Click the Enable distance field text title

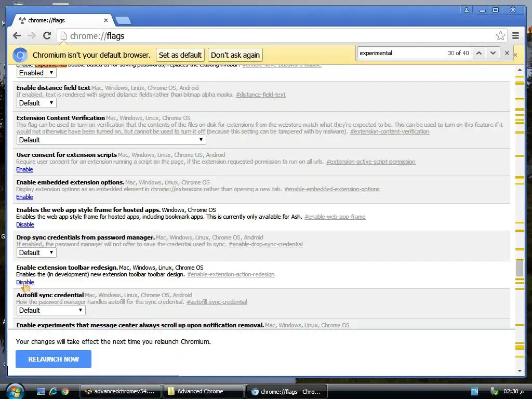point(54,87)
